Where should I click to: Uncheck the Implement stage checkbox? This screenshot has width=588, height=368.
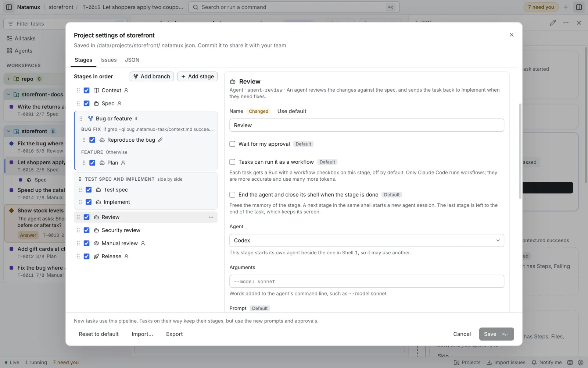pyautogui.click(x=89, y=202)
